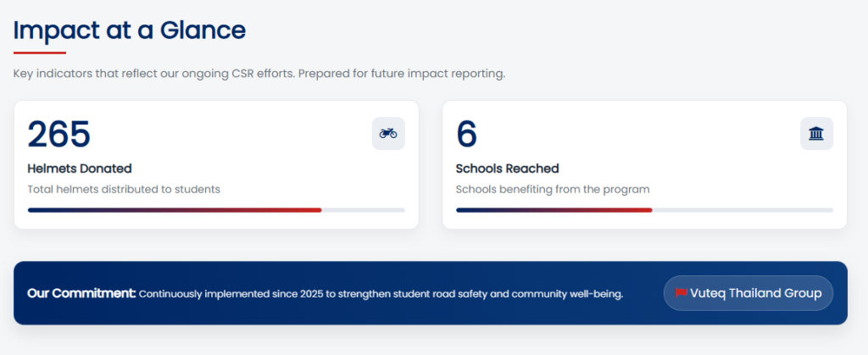Click the Helmets Donated label
The height and width of the screenshot is (355, 868).
(x=80, y=169)
